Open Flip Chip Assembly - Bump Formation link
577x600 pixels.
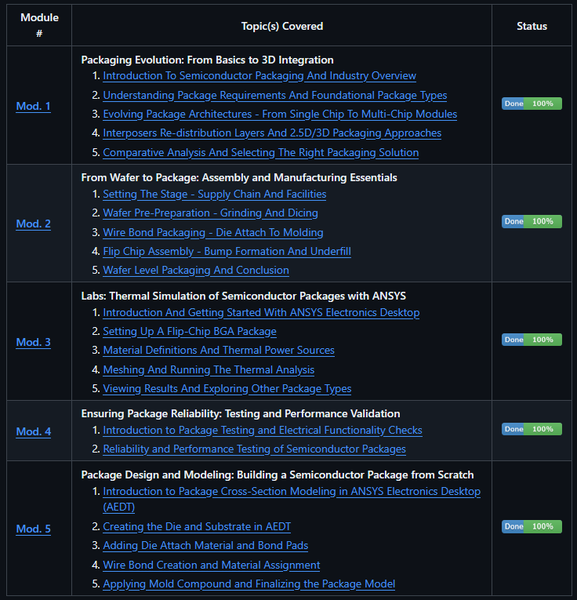pyautogui.click(x=227, y=251)
